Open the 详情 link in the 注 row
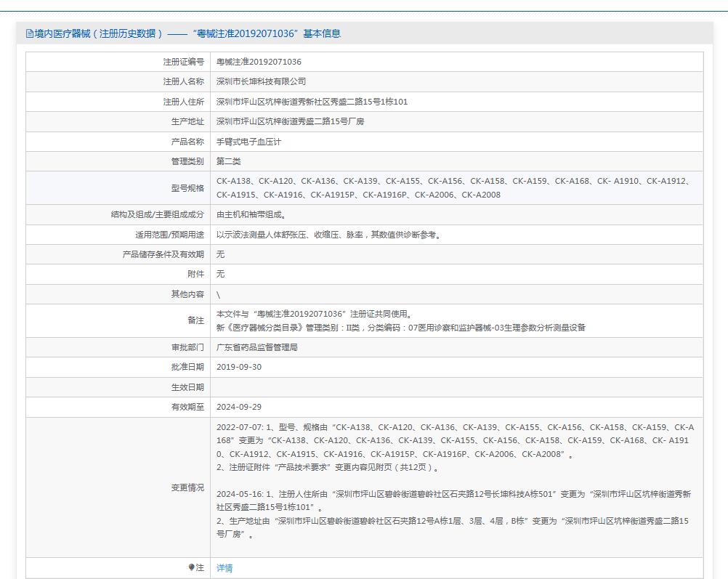This screenshot has width=728, height=579. click(x=225, y=567)
